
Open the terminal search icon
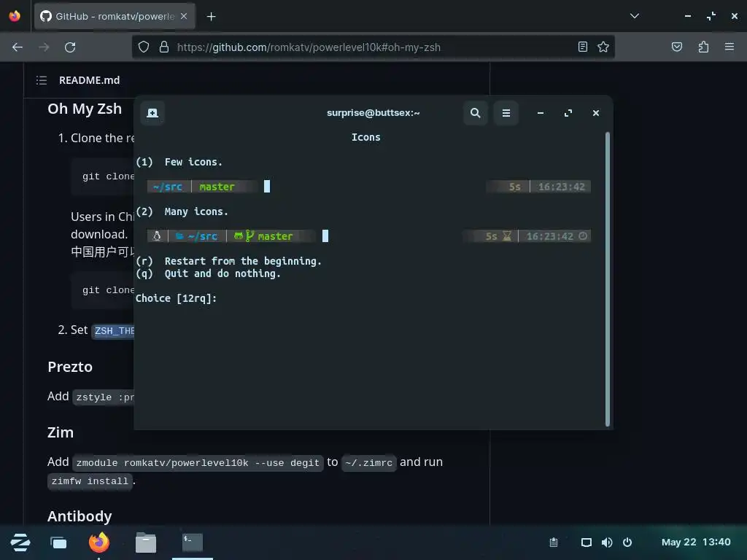pyautogui.click(x=475, y=113)
